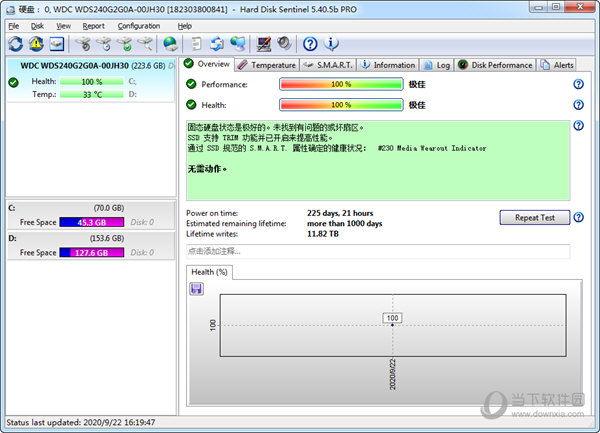The image size is (600, 433).
Task: Click the disk with stethoscope test icon
Action: pyautogui.click(x=83, y=44)
